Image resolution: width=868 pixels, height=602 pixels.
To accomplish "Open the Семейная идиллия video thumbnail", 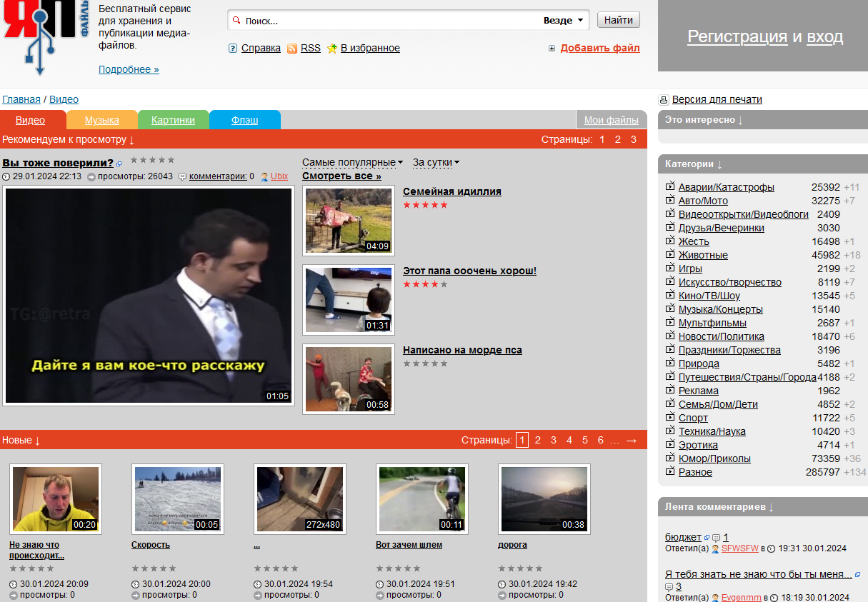I will click(x=349, y=221).
